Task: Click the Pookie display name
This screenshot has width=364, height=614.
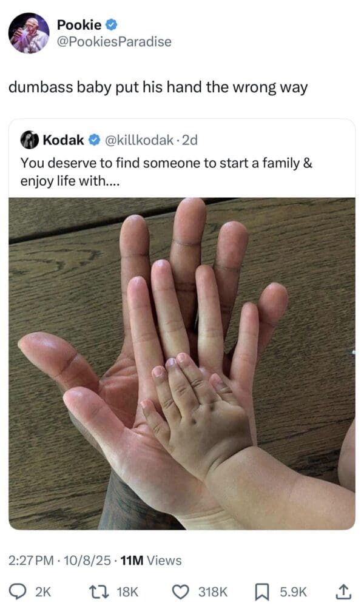Action: (x=79, y=25)
